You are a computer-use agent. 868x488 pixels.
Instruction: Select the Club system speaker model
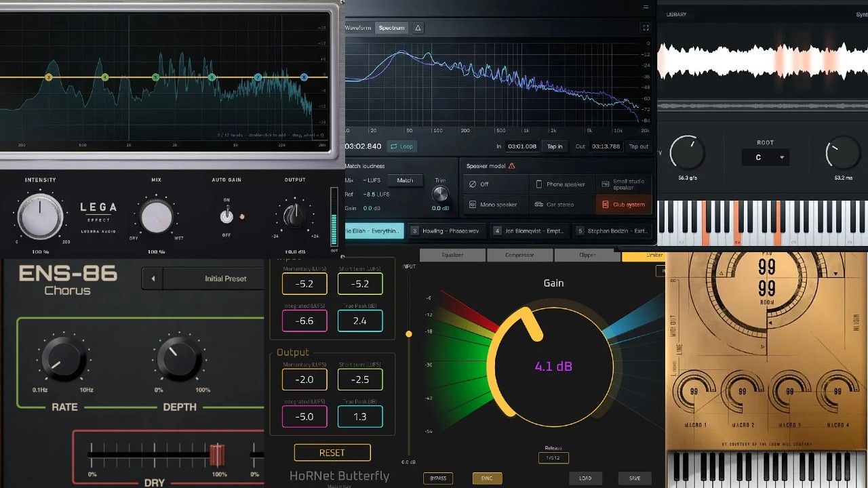coord(625,204)
